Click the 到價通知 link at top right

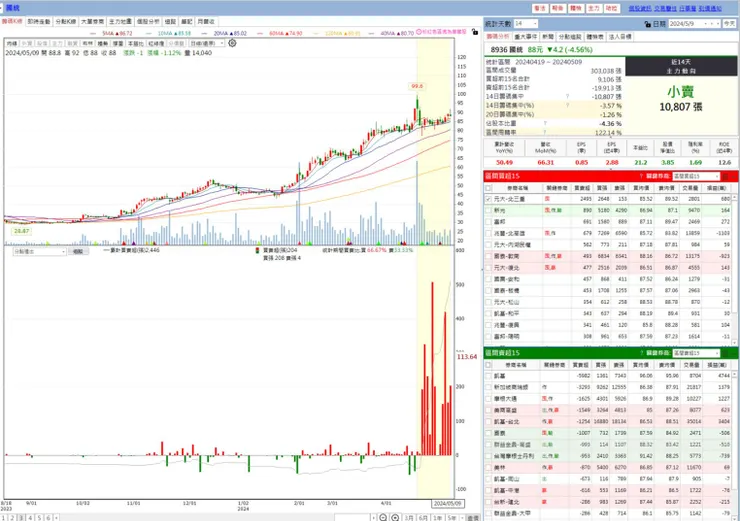[x=710, y=8]
